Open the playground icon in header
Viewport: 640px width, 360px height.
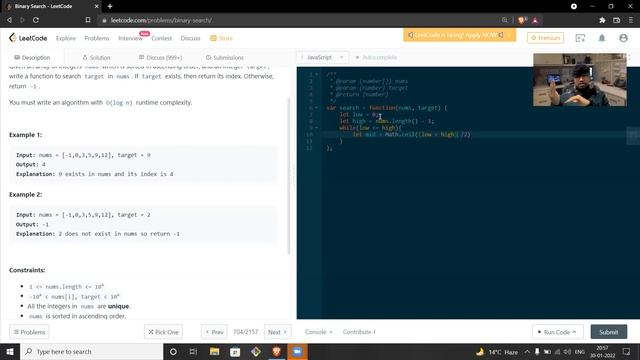[x=580, y=38]
